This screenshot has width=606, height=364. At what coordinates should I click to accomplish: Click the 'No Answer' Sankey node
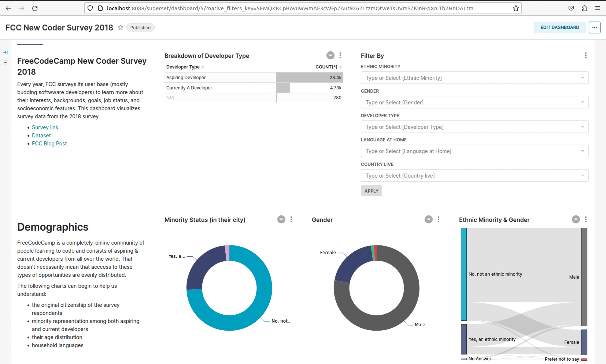click(x=463, y=359)
